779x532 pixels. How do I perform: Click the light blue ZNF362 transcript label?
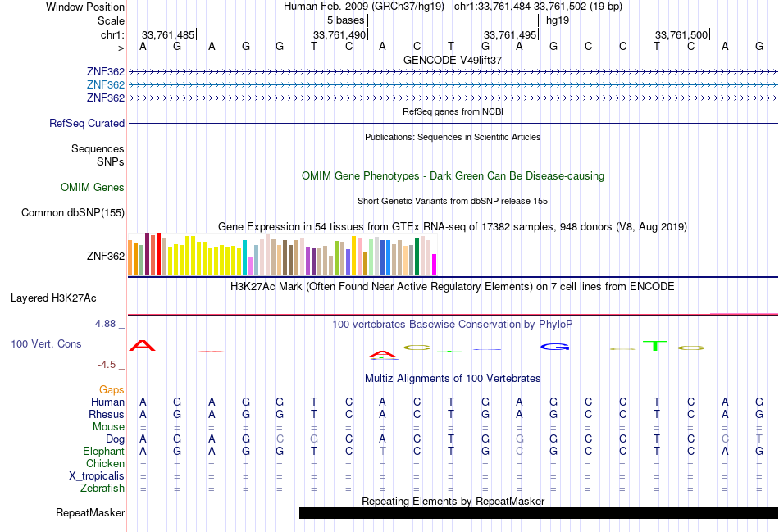point(105,84)
